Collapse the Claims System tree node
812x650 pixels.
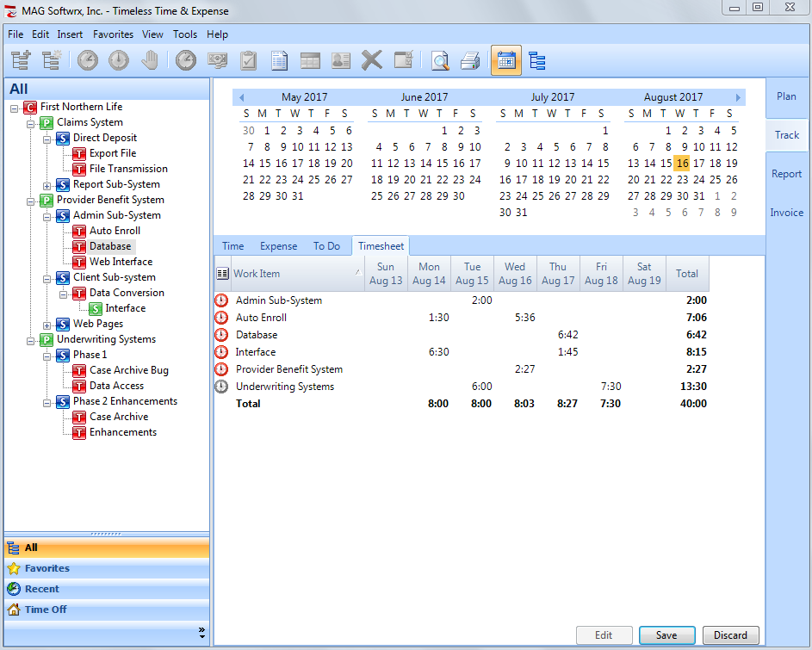point(30,124)
